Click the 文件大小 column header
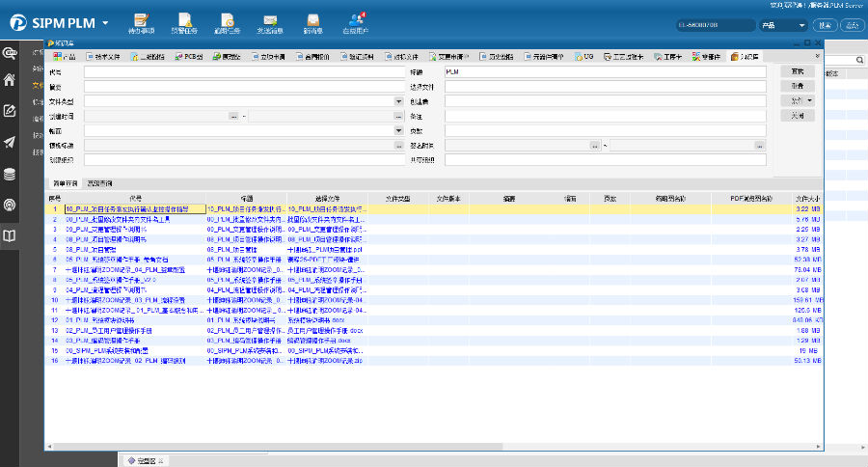Screen dimensions: 868x467 pos(808,198)
